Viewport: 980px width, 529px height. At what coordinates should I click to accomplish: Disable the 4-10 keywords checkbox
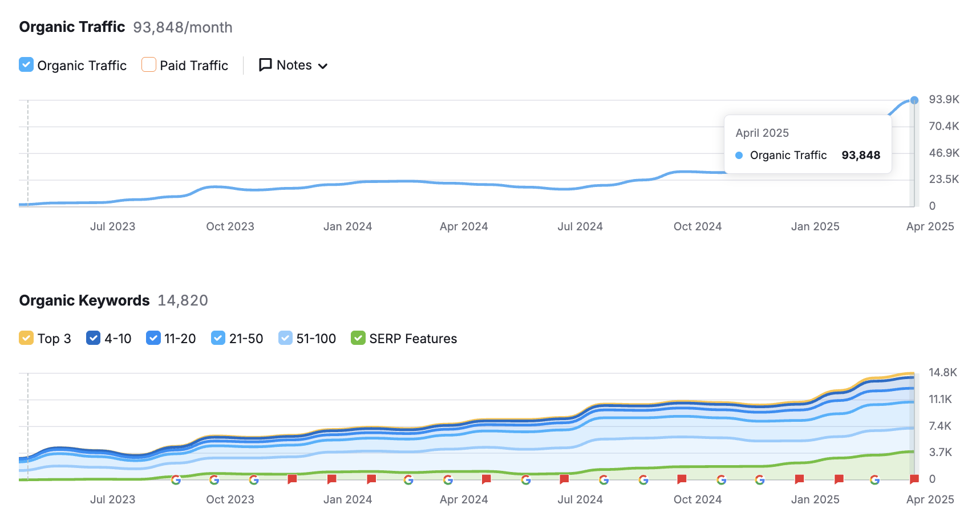(x=93, y=338)
